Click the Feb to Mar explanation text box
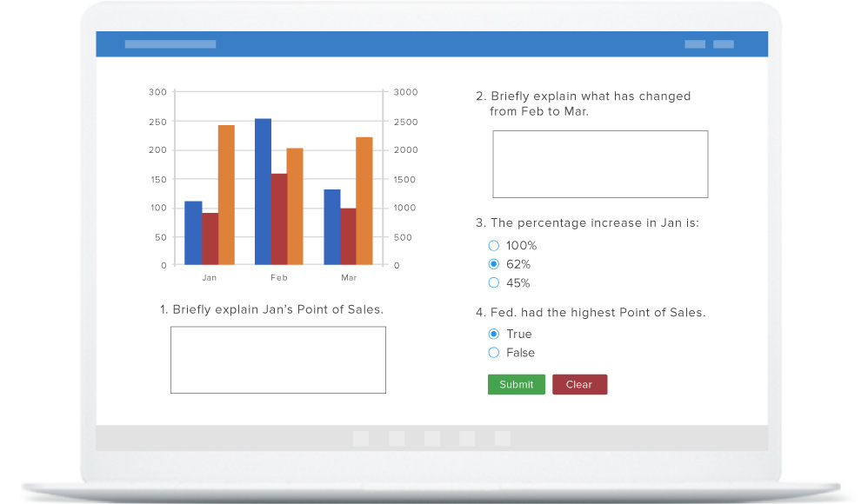Image resolution: width=868 pixels, height=504 pixels. 599,163
